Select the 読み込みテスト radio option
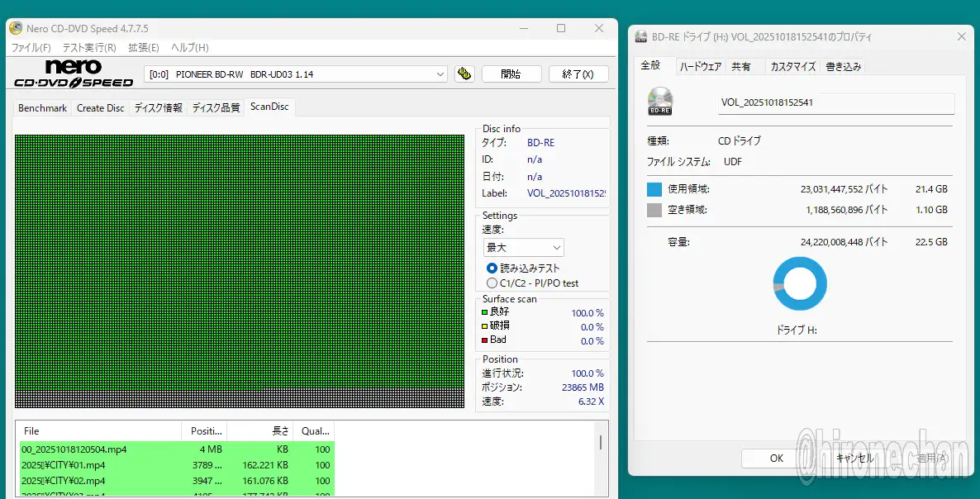980x499 pixels. 492,268
